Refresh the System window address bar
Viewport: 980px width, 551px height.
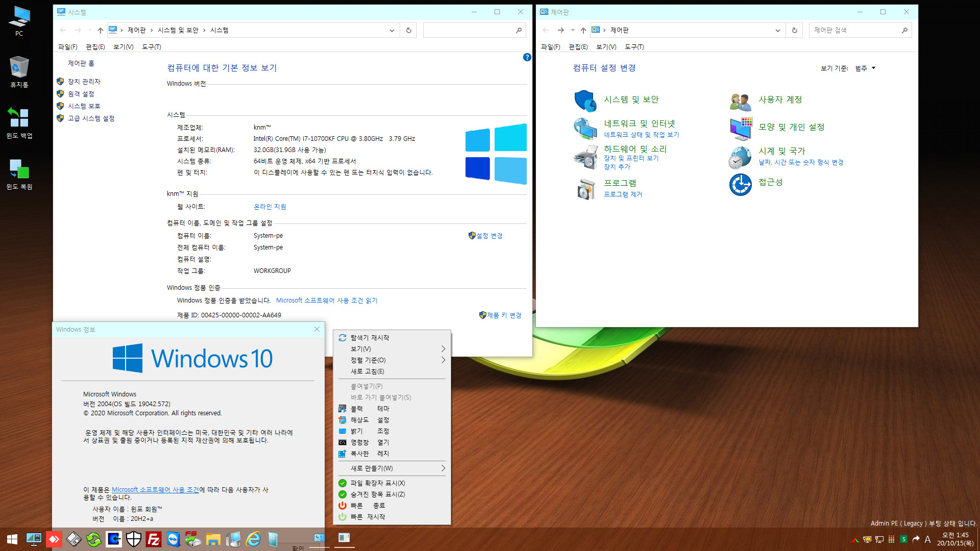(x=408, y=30)
